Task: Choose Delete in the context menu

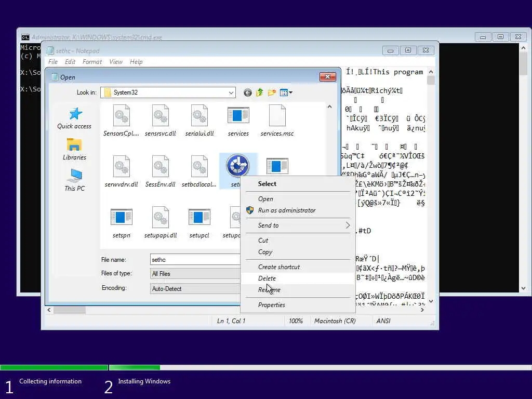Action: tap(298, 278)
